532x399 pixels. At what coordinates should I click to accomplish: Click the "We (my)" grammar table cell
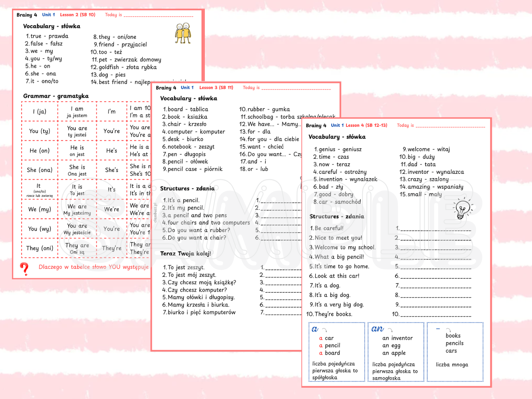tap(40, 209)
